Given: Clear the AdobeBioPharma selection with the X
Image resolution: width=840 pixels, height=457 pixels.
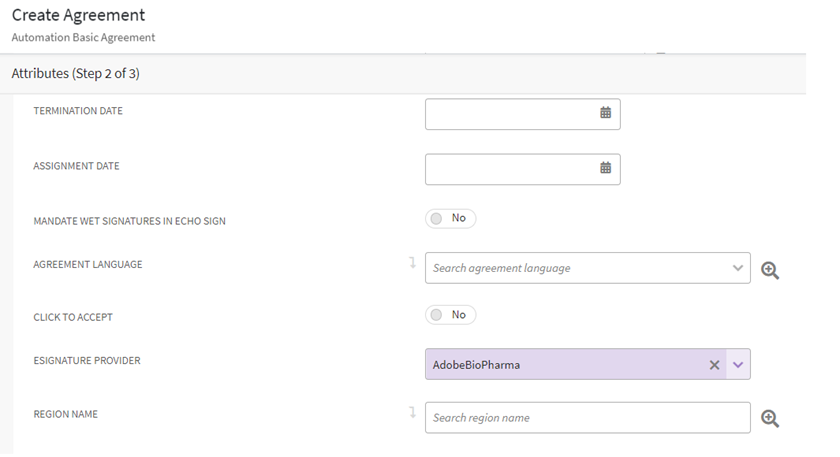Looking at the screenshot, I should (714, 365).
